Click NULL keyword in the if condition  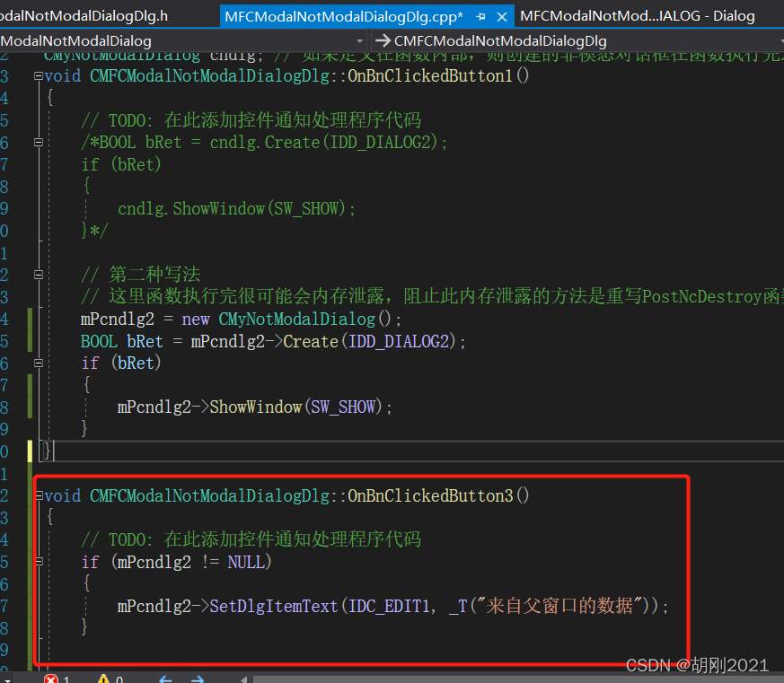[246, 563]
